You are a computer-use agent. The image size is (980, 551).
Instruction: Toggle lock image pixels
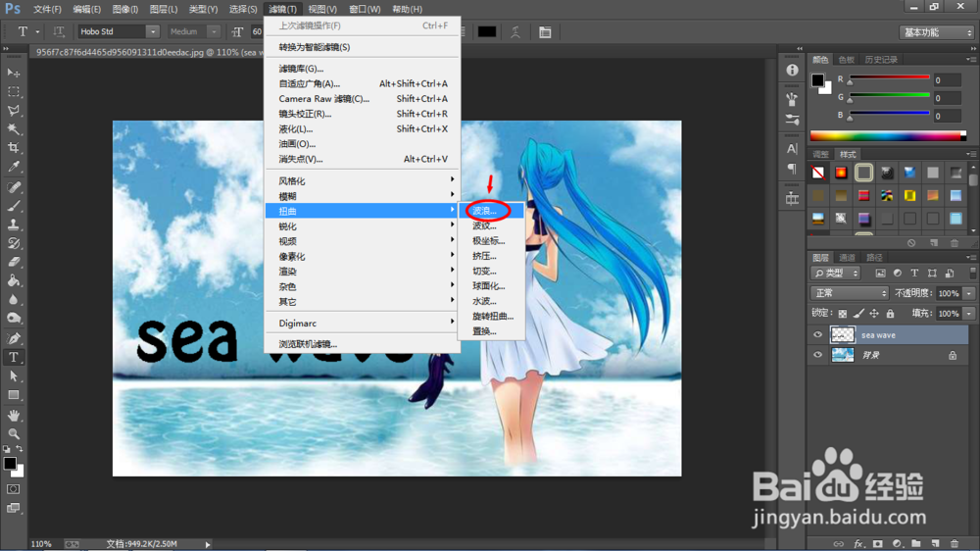click(858, 314)
